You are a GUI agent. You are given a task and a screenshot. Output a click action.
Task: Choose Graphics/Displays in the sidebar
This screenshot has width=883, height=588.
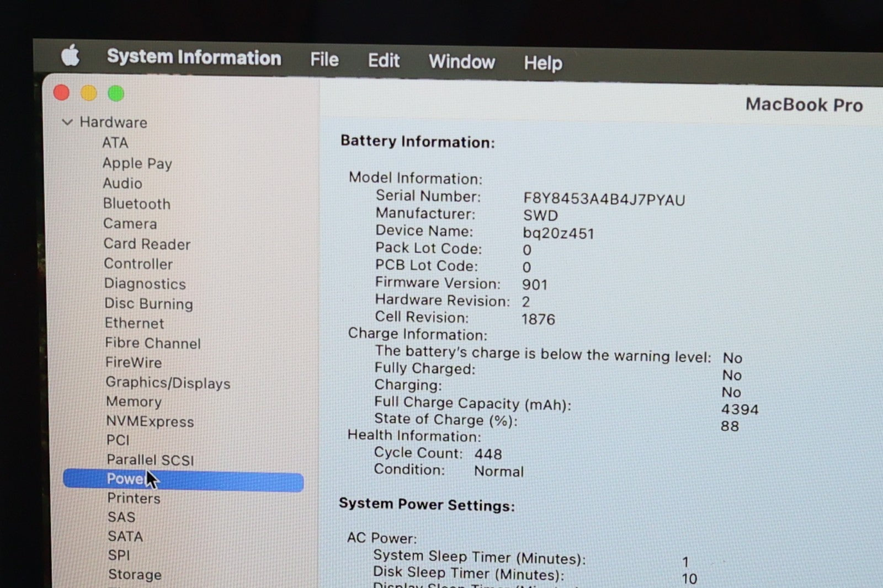pyautogui.click(x=168, y=383)
